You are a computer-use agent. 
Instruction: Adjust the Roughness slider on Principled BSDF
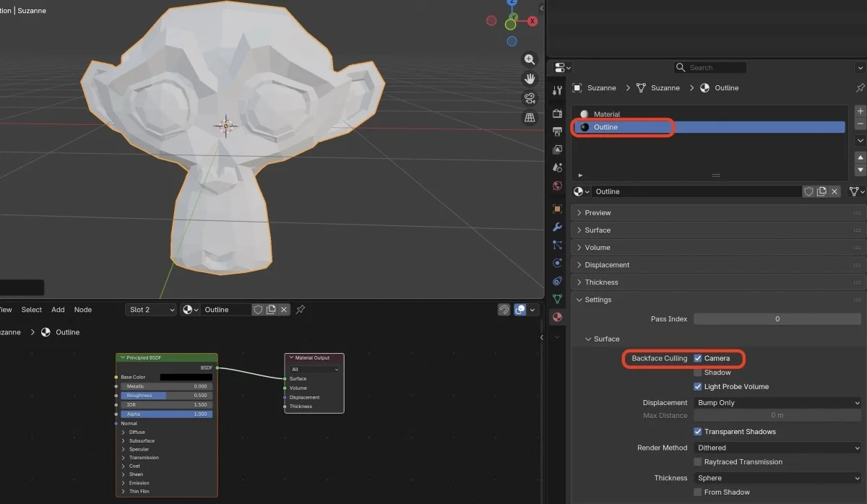166,396
